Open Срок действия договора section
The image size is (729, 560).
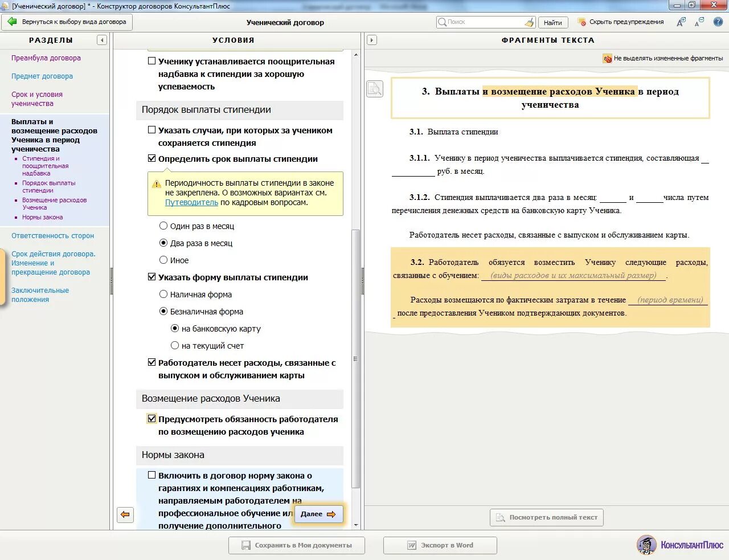pyautogui.click(x=54, y=263)
